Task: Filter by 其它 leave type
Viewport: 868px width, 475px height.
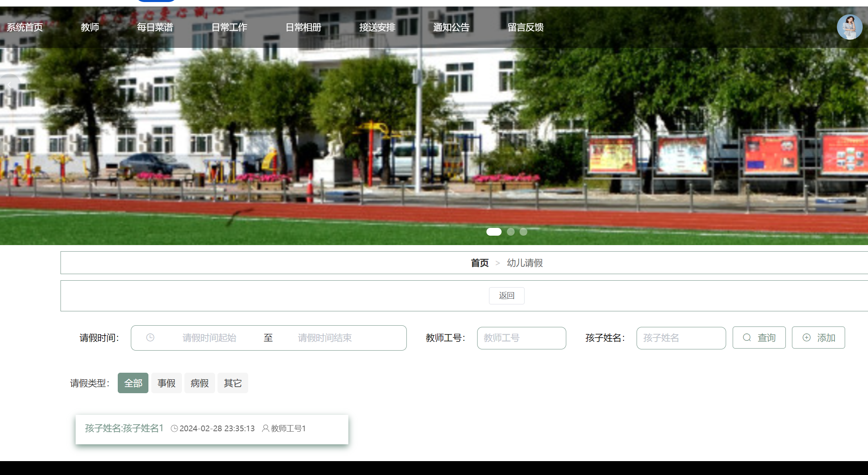Action: 233,383
